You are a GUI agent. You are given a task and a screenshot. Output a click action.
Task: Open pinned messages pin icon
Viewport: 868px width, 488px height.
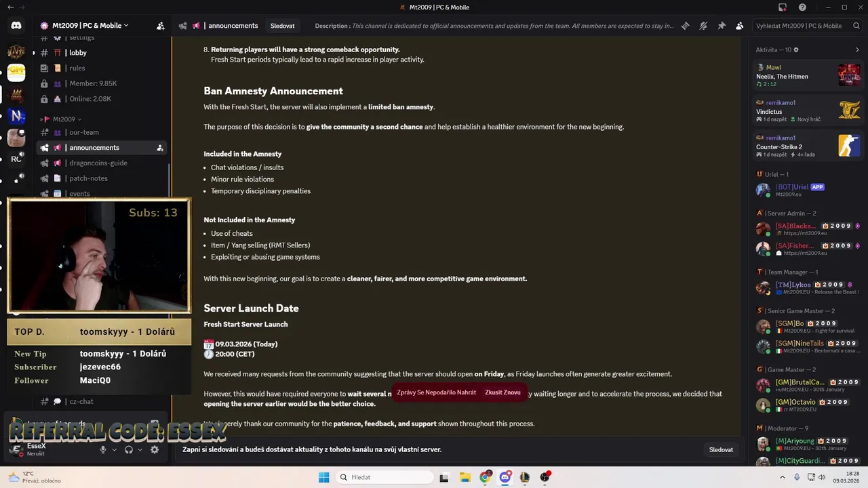[x=722, y=26]
